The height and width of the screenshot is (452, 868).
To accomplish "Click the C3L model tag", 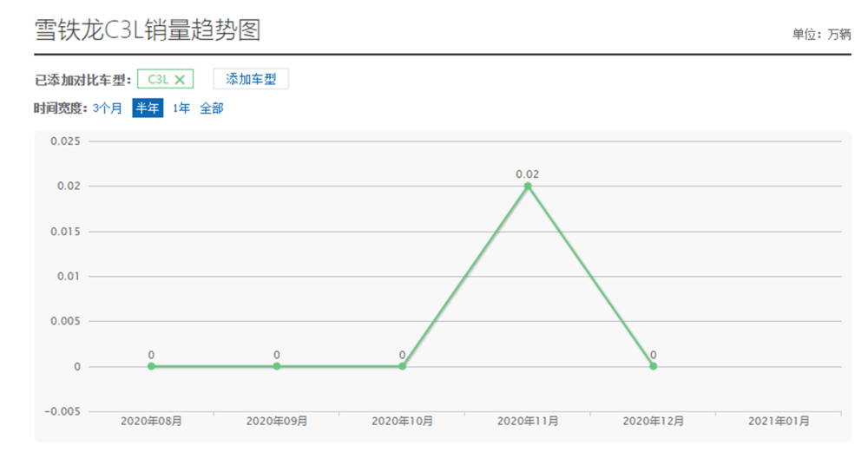I will click(x=166, y=79).
